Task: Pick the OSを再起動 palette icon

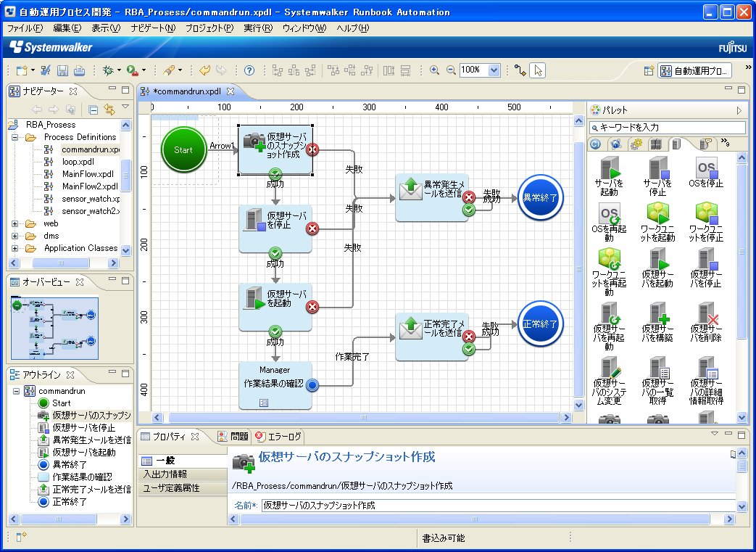Action: 609,222
